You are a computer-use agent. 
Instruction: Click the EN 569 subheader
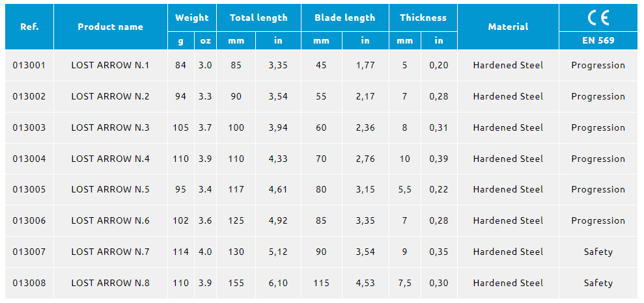pyautogui.click(x=598, y=40)
